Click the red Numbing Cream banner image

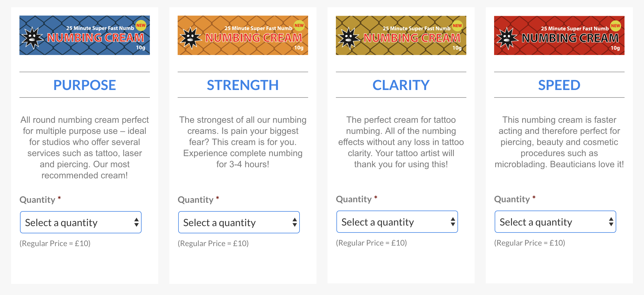point(559,35)
